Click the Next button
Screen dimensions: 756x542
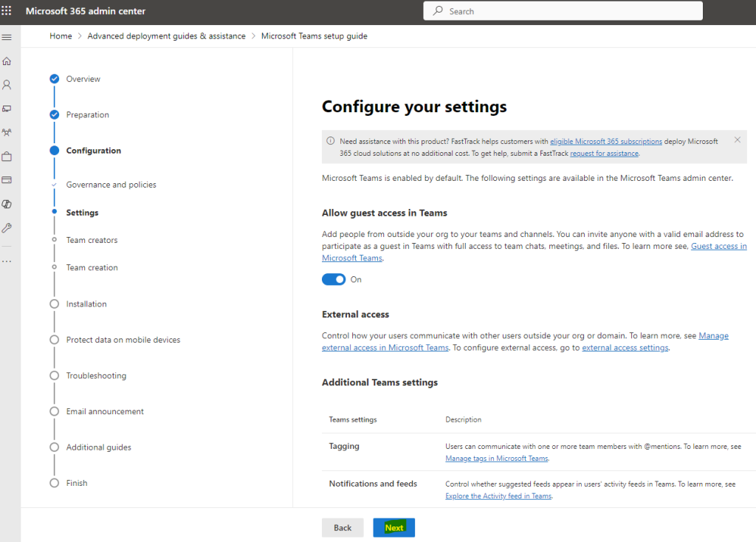pos(394,527)
